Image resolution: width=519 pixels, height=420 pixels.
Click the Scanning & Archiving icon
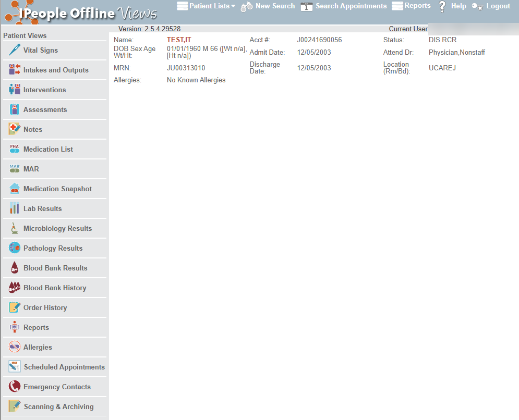[x=15, y=406]
